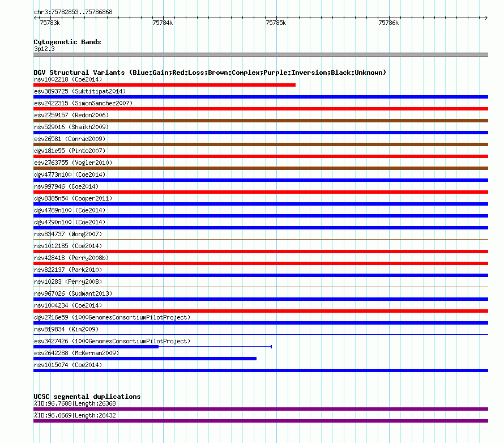Select the blue esv3893725 gain bar

point(260,97)
